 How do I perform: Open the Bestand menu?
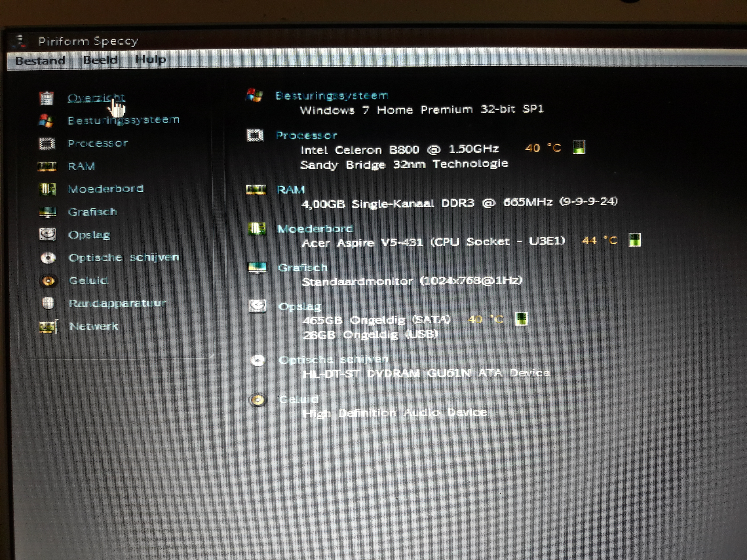[40, 61]
